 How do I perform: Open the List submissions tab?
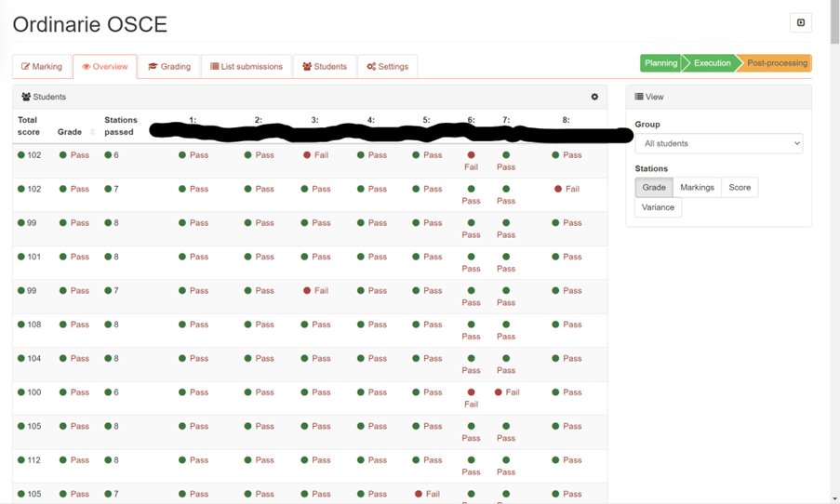(x=247, y=66)
